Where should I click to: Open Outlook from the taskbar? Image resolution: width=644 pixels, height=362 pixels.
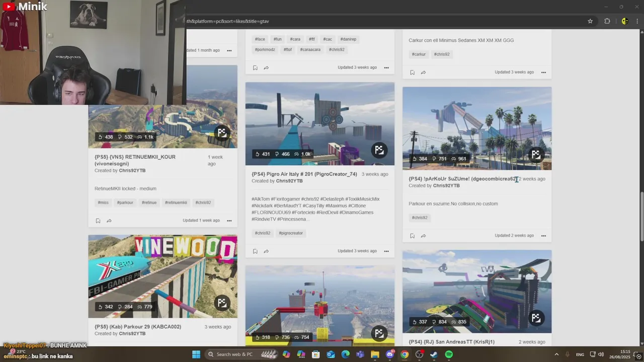[331, 354]
